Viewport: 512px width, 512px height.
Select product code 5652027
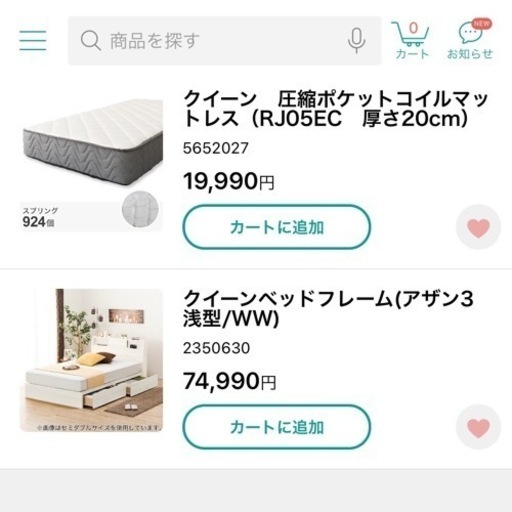[x=216, y=148]
